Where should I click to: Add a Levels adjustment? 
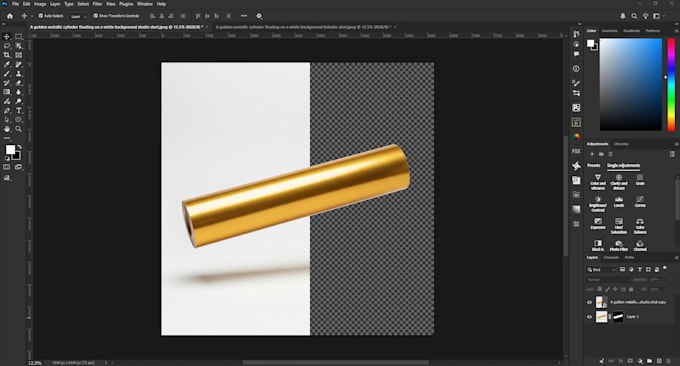click(619, 202)
